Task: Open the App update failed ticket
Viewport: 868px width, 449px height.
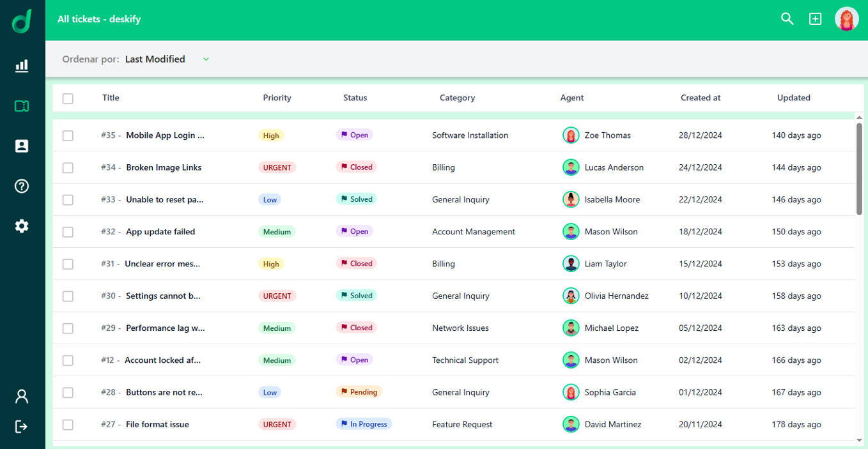Action: pos(160,232)
